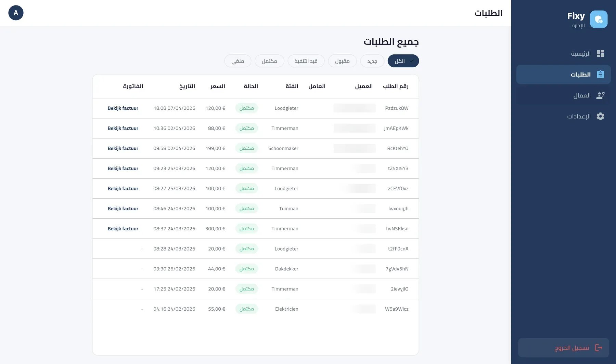
Task: Click order number t2fF0cnA
Action: [x=398, y=249]
